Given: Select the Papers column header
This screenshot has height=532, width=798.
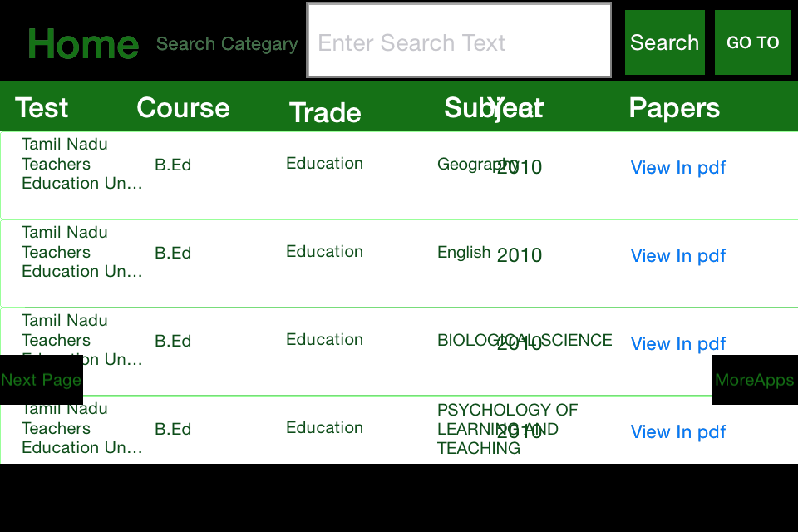Looking at the screenshot, I should (x=674, y=107).
